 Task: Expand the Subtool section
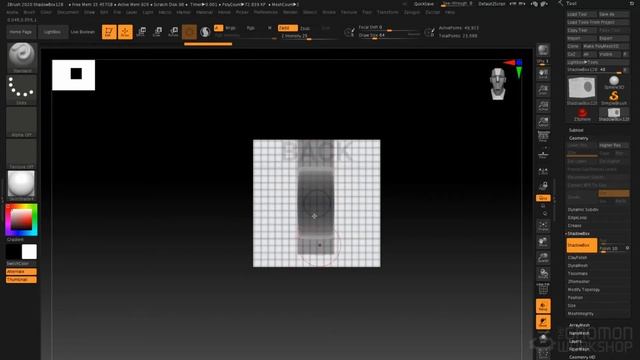click(x=576, y=130)
